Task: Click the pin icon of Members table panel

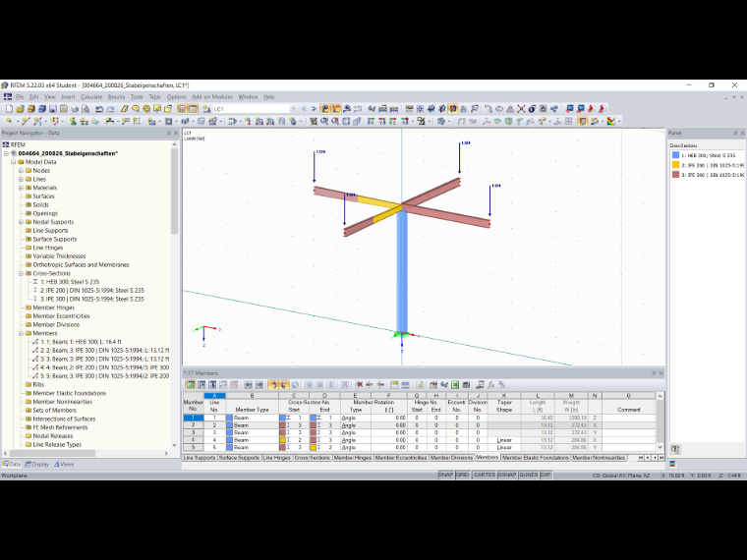Action: pos(654,373)
